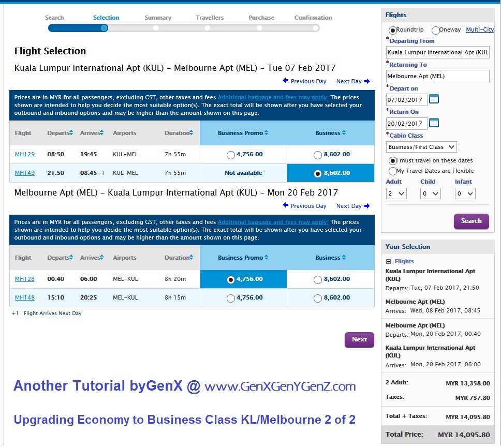
Task: Click the purple Next button
Action: pyautogui.click(x=359, y=340)
